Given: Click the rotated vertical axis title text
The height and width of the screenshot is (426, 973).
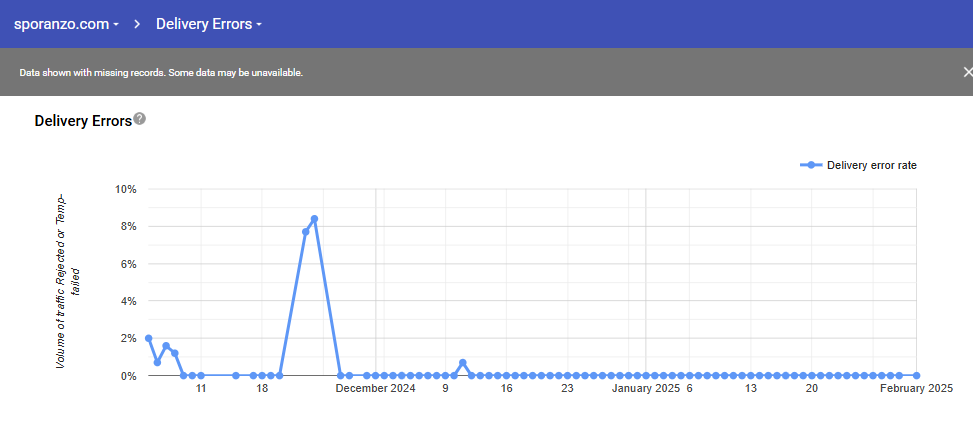Looking at the screenshot, I should point(66,281).
